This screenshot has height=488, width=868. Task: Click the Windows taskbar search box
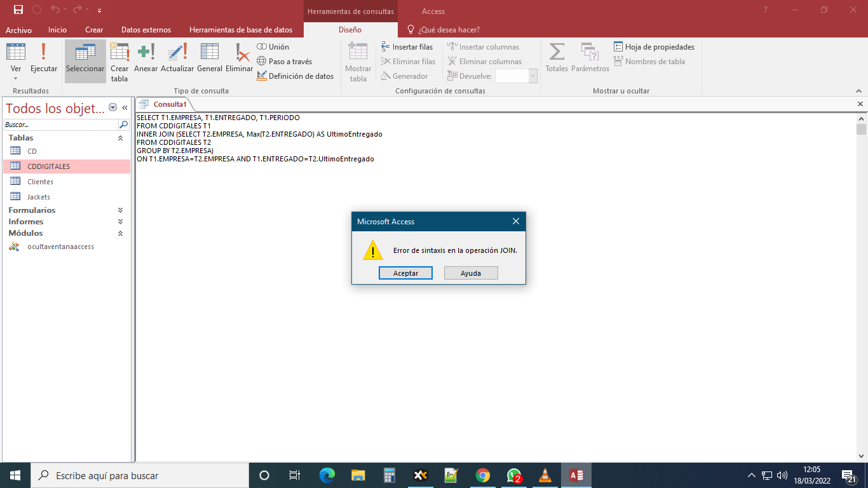tap(140, 475)
